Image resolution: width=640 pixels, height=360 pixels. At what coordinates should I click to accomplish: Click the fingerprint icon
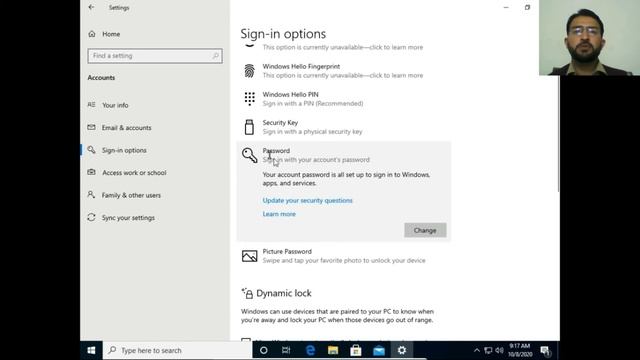(x=249, y=71)
